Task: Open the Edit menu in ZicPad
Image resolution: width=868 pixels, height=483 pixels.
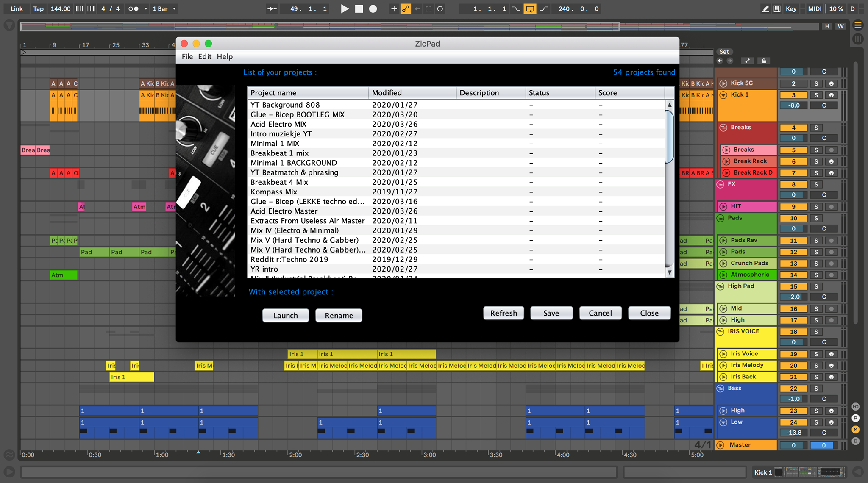Action: pos(204,56)
